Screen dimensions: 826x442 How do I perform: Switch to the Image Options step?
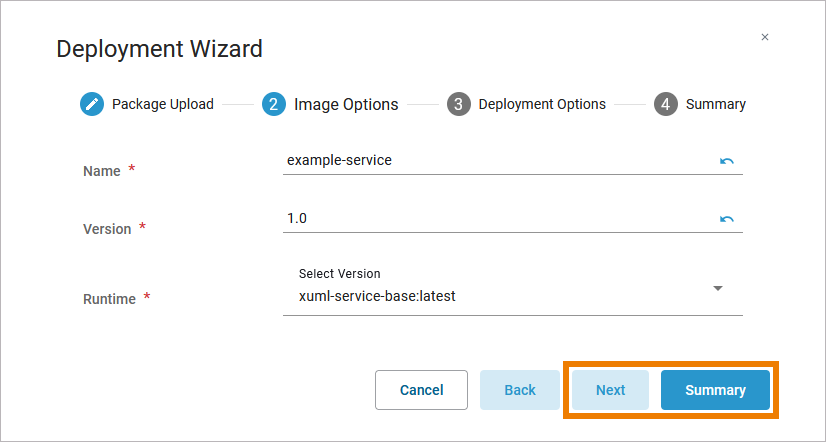pyautogui.click(x=346, y=104)
